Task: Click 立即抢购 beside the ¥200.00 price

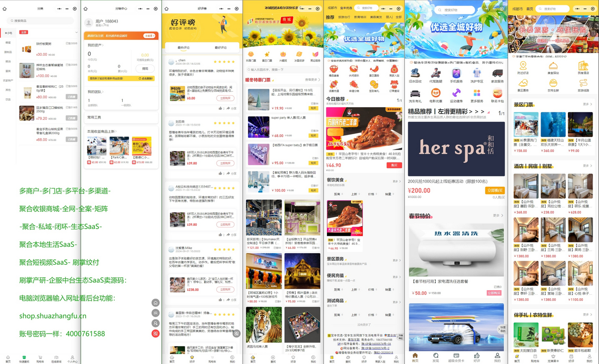Action: [x=495, y=190]
